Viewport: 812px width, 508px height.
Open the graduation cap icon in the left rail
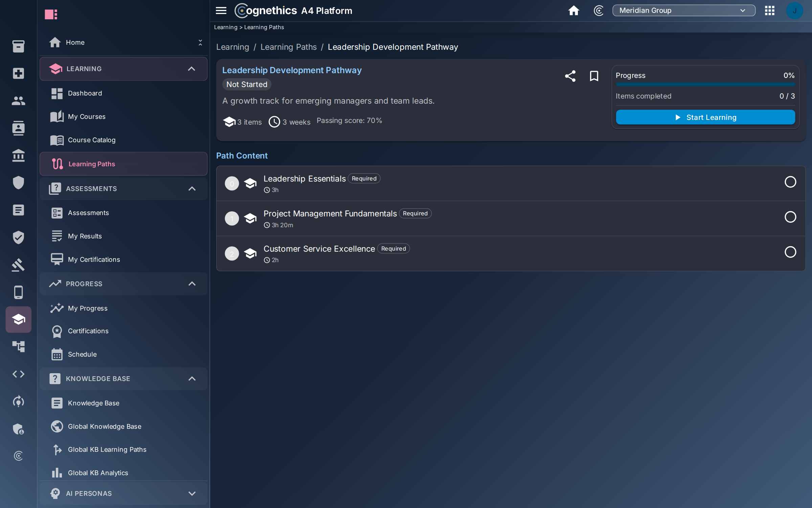click(18, 319)
